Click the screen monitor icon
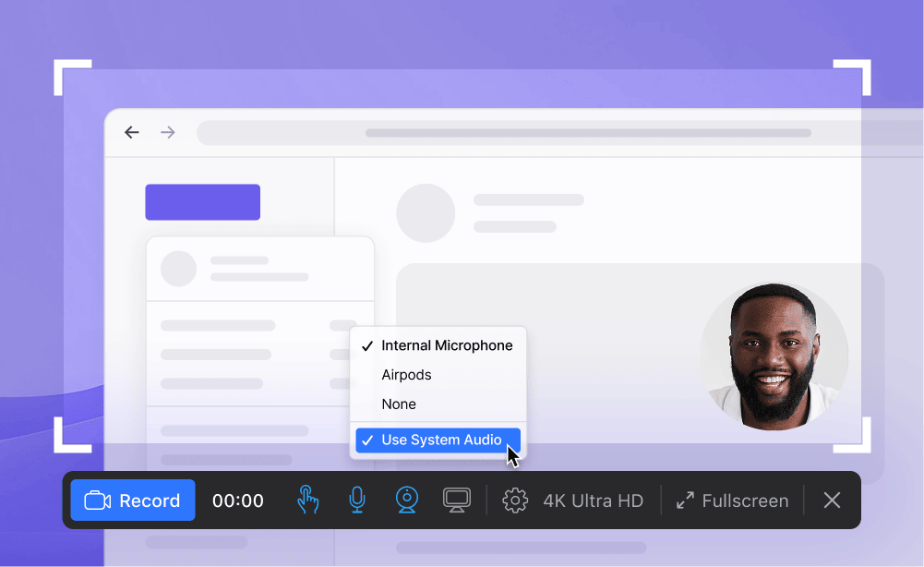The image size is (924, 567). tap(456, 501)
